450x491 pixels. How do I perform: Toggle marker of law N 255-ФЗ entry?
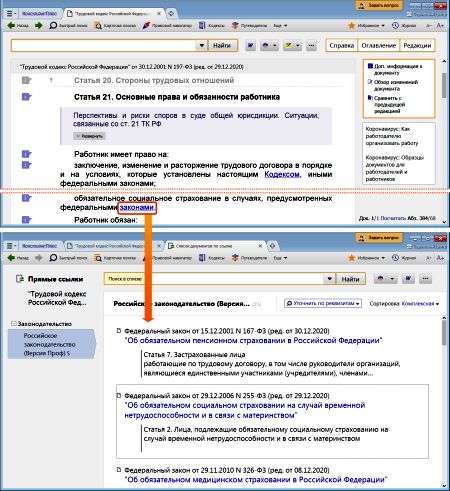tap(118, 396)
